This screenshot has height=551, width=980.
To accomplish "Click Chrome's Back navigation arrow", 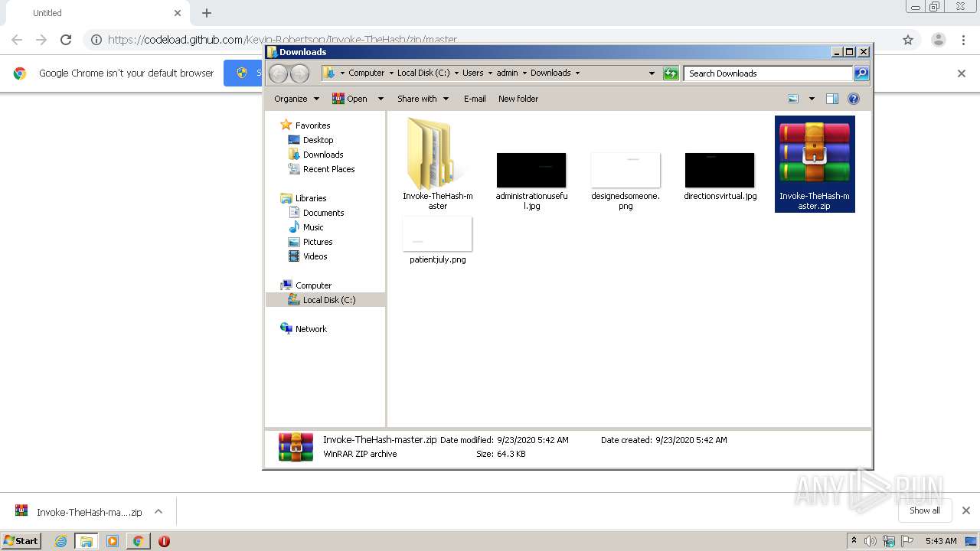I will click(x=17, y=40).
